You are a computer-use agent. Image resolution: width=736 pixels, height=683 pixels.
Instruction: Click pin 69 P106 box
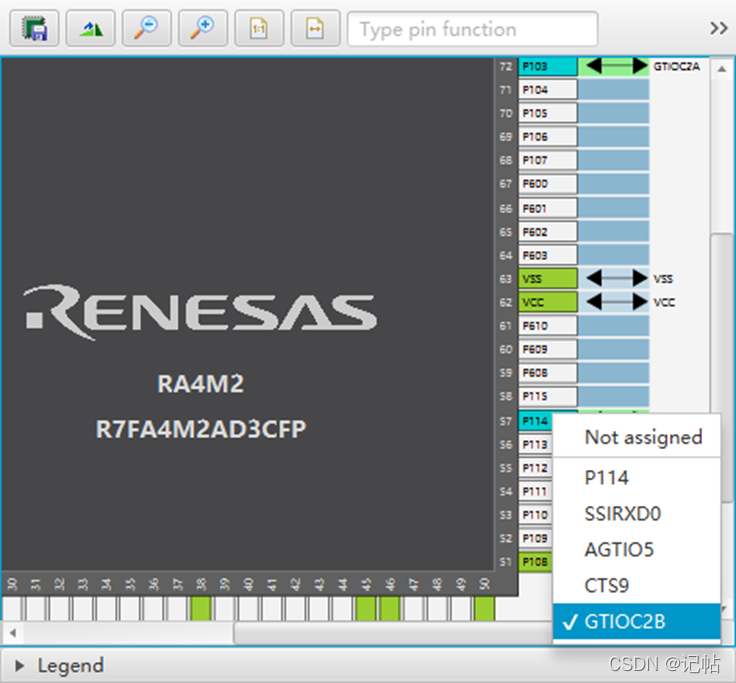(547, 137)
